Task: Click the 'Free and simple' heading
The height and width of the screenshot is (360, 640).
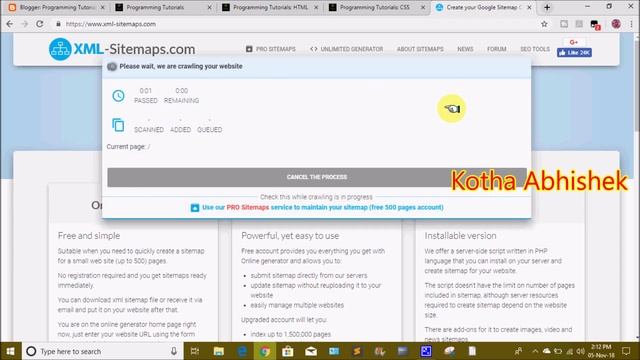Action: (89, 236)
